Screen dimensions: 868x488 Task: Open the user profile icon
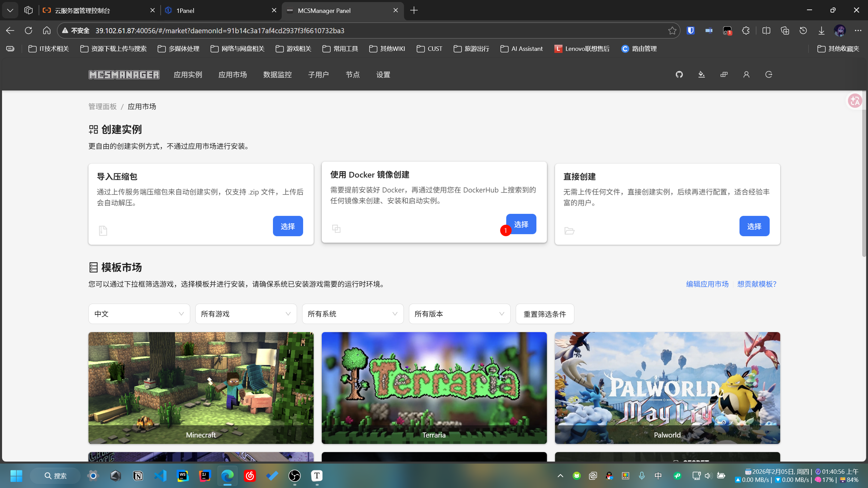pos(746,75)
